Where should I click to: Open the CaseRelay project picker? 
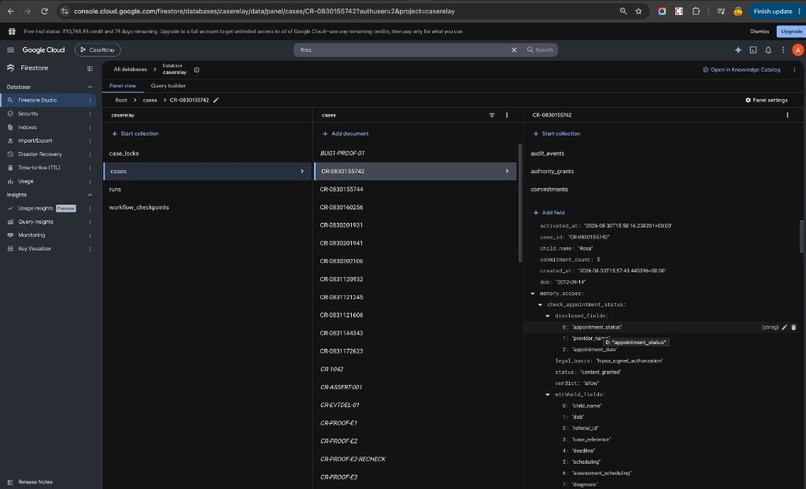click(x=98, y=50)
